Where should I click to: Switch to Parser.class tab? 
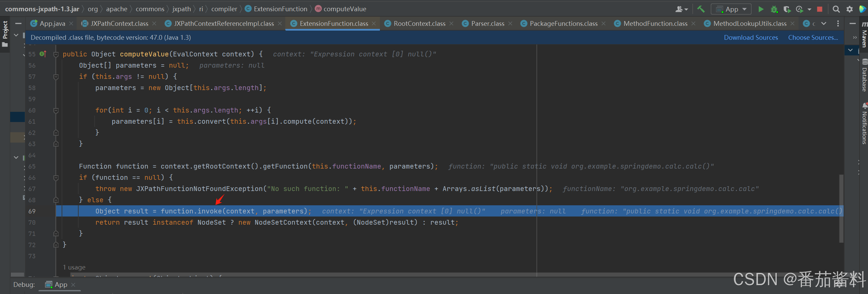(487, 23)
